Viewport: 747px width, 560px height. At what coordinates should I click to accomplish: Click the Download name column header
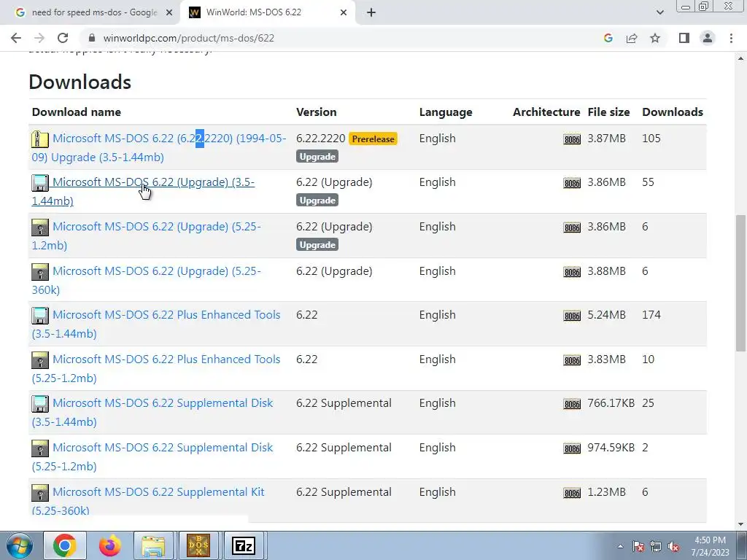click(76, 112)
